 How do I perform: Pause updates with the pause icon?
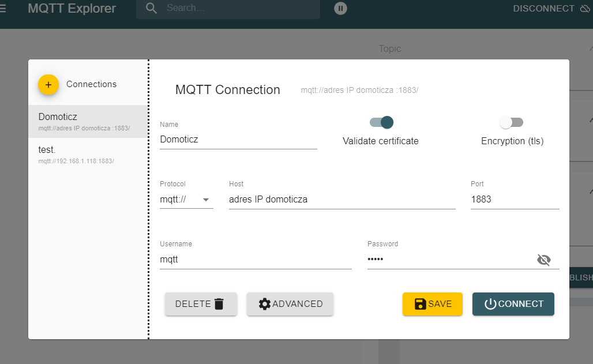340,8
